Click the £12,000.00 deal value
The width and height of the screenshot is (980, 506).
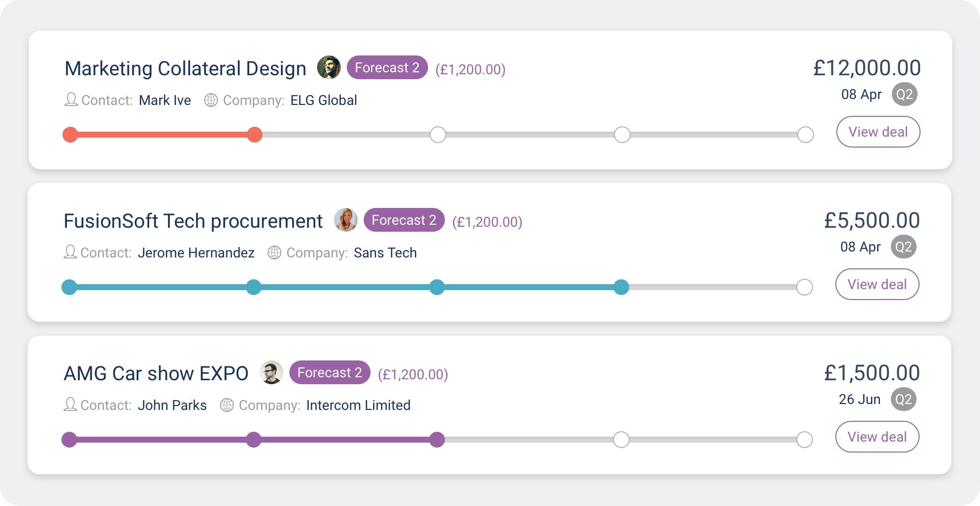867,68
